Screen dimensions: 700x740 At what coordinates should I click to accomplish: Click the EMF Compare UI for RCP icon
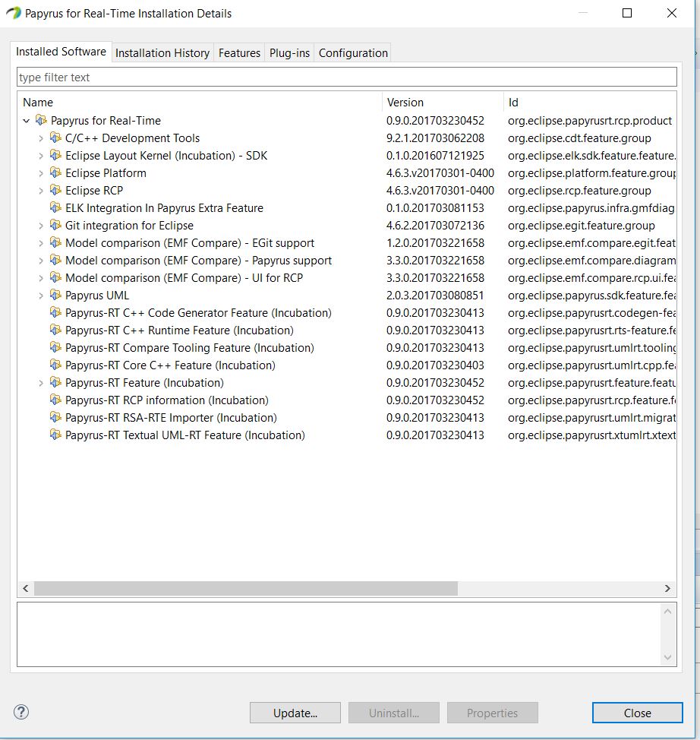pos(55,277)
